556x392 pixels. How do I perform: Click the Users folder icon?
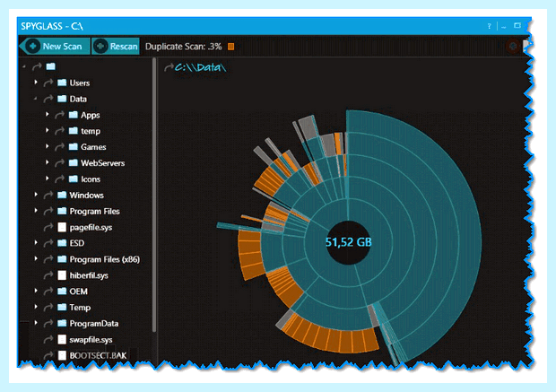[x=62, y=83]
